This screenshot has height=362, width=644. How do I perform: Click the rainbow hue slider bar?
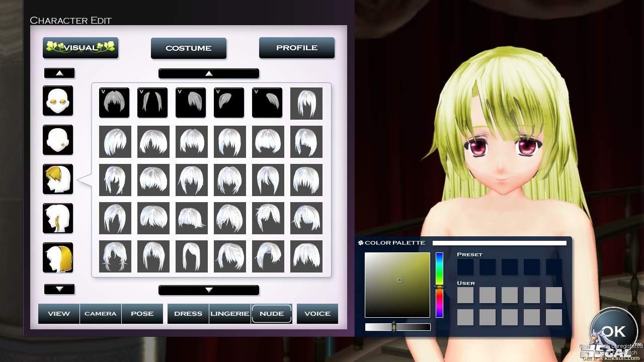pos(439,285)
